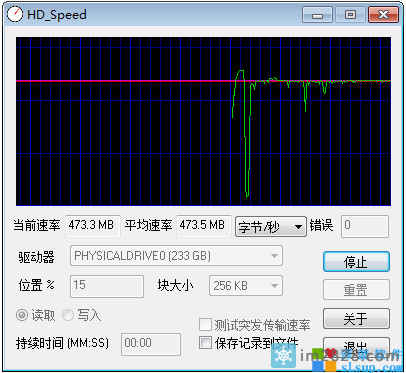Screen dimensions: 406x373
Task: Click the 驱动器 label
Action: [36, 257]
